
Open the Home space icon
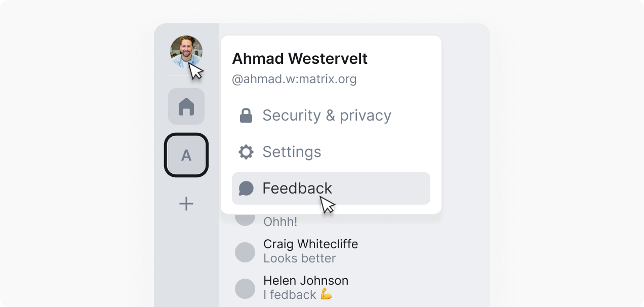pyautogui.click(x=186, y=106)
